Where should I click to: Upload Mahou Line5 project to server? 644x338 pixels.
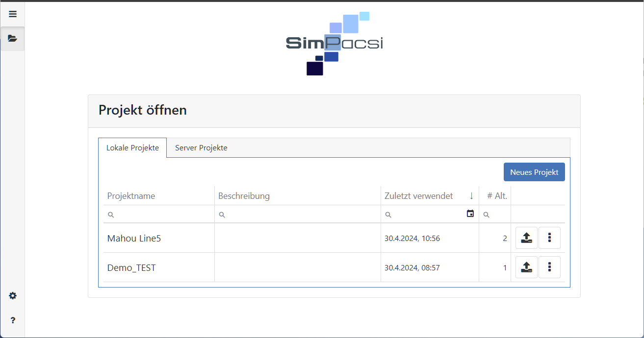point(526,238)
